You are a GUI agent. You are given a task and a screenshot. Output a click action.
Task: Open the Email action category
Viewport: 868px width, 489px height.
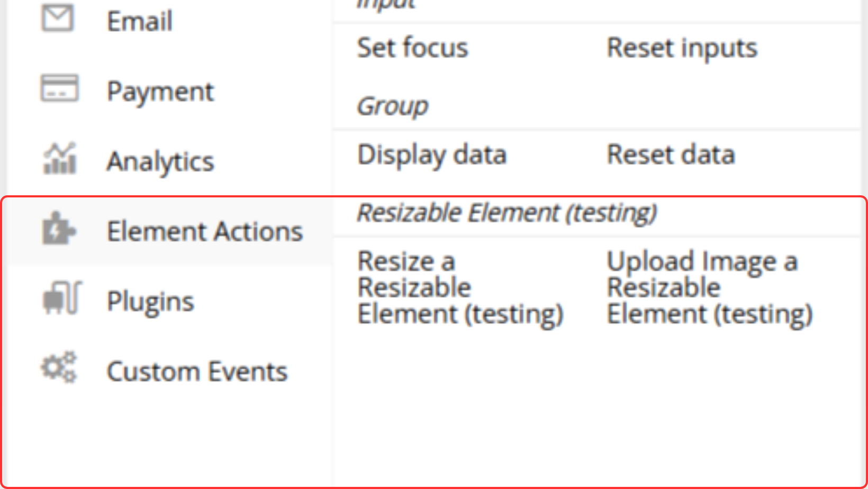tap(140, 22)
